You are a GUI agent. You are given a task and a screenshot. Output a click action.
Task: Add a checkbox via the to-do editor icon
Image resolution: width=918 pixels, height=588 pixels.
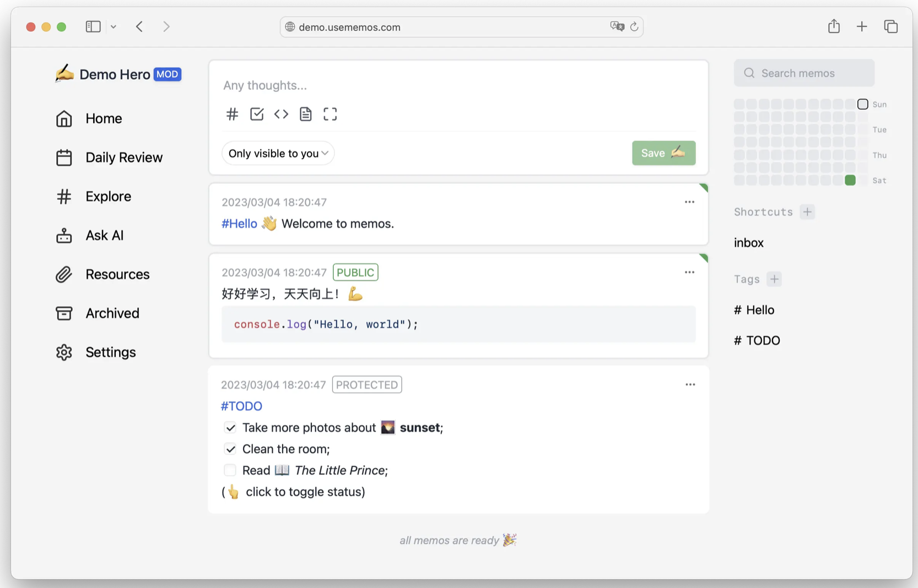[x=257, y=114]
